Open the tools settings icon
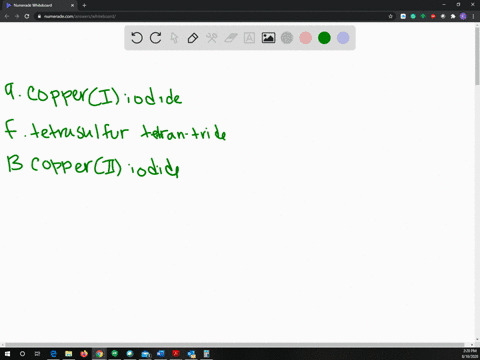The image size is (480, 360). [212, 38]
